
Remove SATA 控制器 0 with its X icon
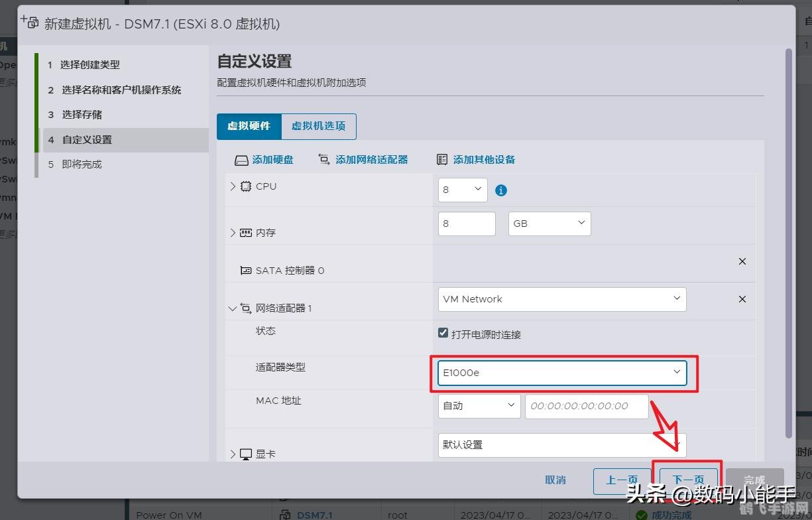click(x=742, y=261)
